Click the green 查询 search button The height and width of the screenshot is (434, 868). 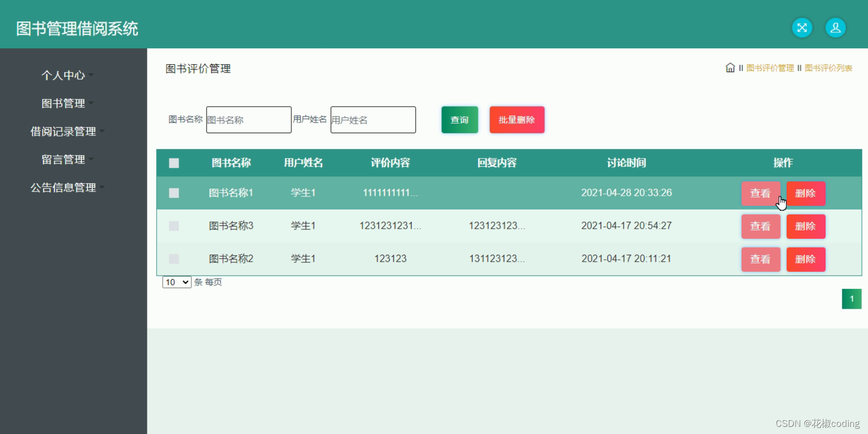[460, 120]
